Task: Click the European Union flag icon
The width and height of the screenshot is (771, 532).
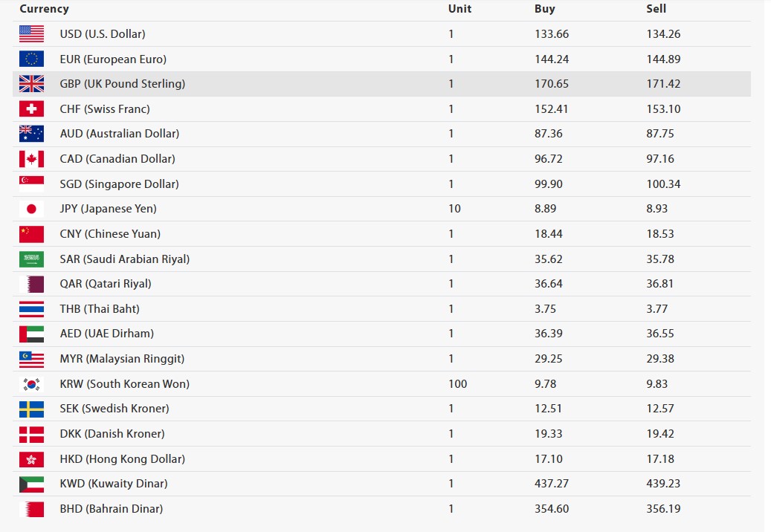Action: [31, 59]
